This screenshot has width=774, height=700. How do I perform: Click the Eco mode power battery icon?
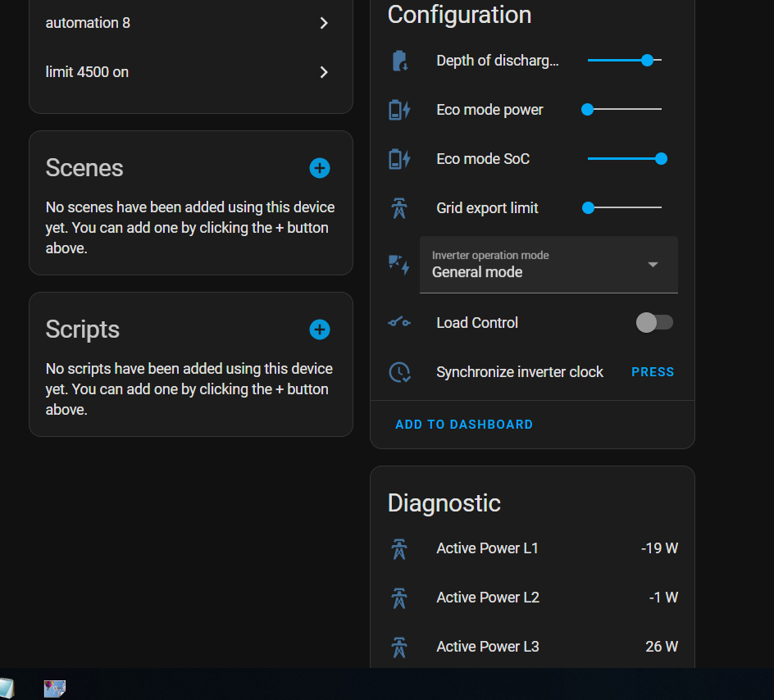coord(399,110)
